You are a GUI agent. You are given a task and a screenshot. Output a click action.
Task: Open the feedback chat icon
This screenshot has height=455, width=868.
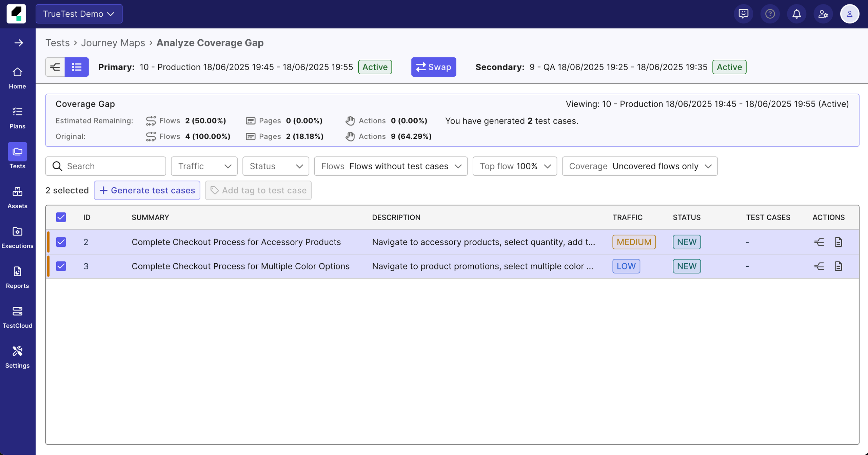[744, 14]
